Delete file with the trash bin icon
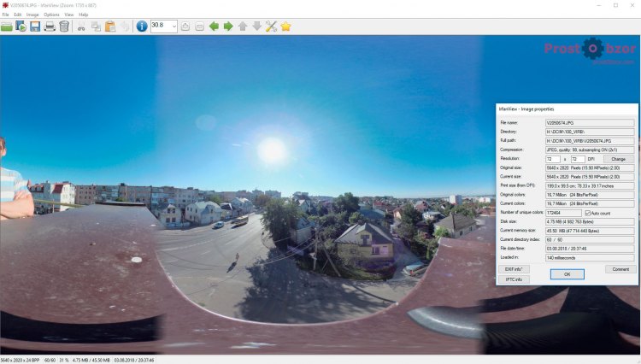 point(64,26)
